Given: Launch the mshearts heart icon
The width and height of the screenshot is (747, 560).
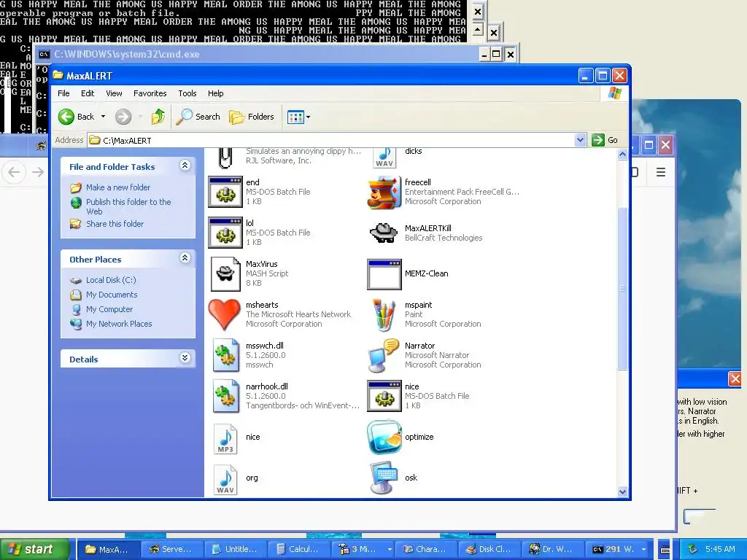Looking at the screenshot, I should click(225, 314).
